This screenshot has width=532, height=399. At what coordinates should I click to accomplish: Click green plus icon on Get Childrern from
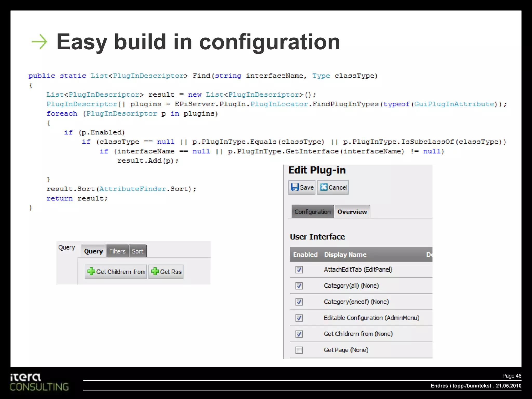point(91,271)
